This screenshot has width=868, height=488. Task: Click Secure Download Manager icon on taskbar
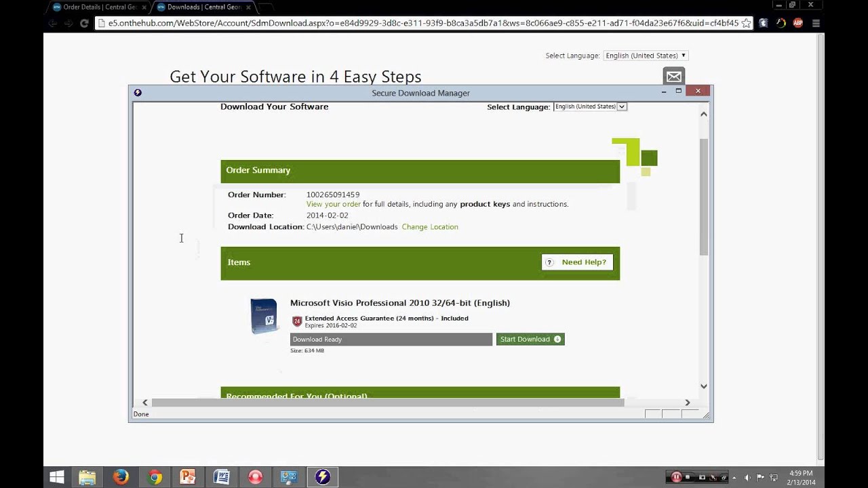(322, 477)
